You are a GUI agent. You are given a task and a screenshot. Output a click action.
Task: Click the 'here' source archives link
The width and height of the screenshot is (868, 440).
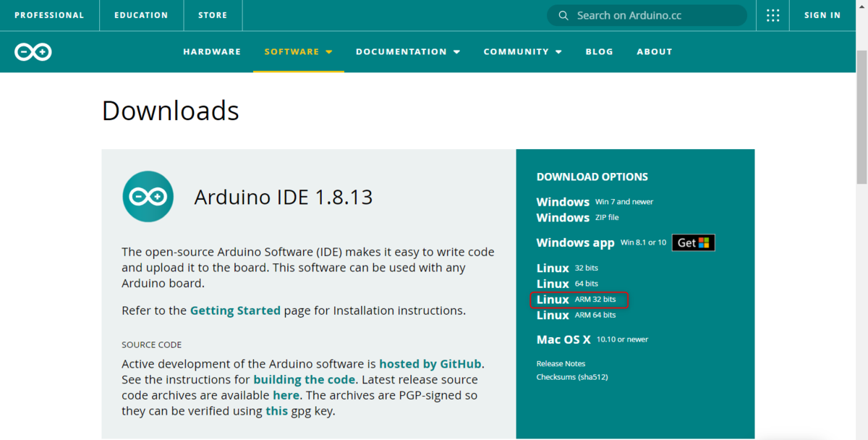(x=286, y=396)
